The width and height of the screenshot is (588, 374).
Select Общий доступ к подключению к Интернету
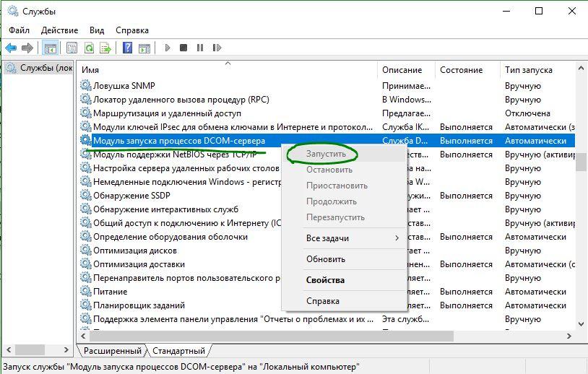pyautogui.click(x=187, y=223)
